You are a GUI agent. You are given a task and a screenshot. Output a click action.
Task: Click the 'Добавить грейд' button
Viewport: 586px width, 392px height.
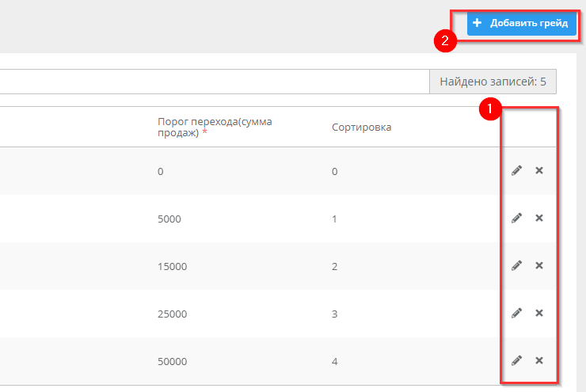coord(520,24)
